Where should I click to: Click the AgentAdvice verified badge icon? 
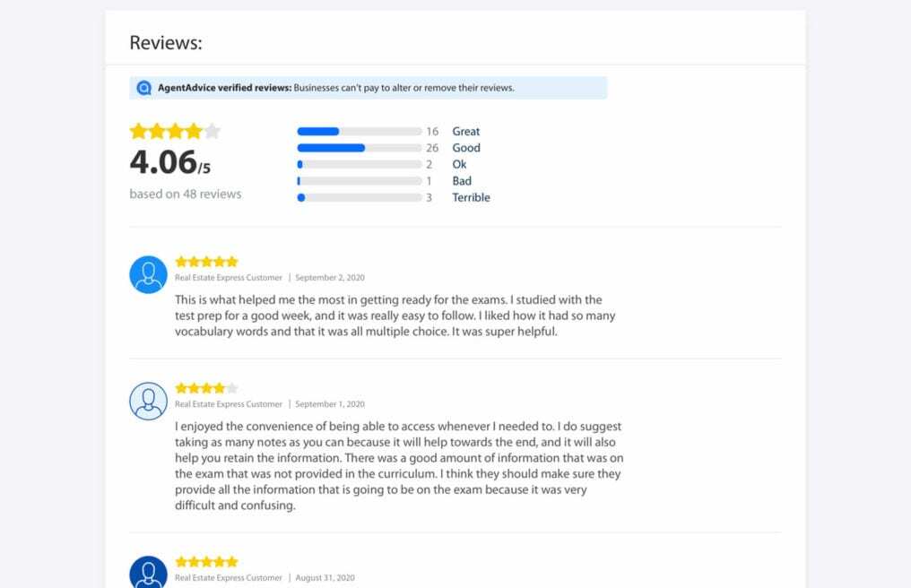[x=144, y=88]
